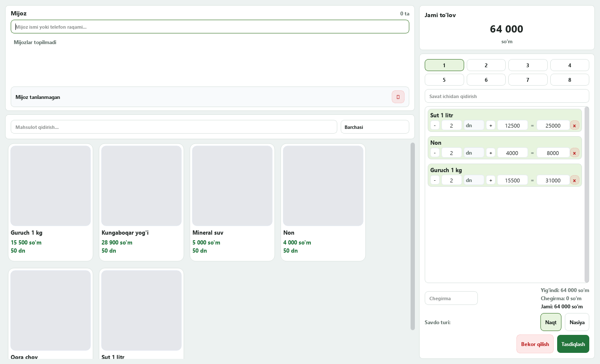The image size is (600, 364).
Task: Open the dn unit selector for Guruch
Action: click(x=474, y=180)
